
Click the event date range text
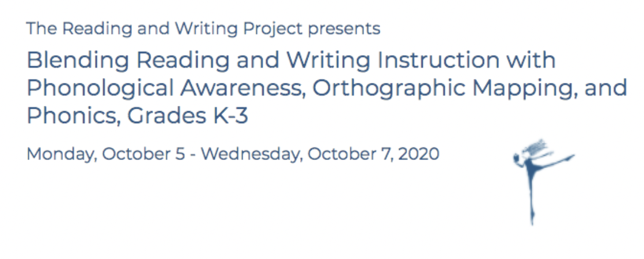pos(233,154)
